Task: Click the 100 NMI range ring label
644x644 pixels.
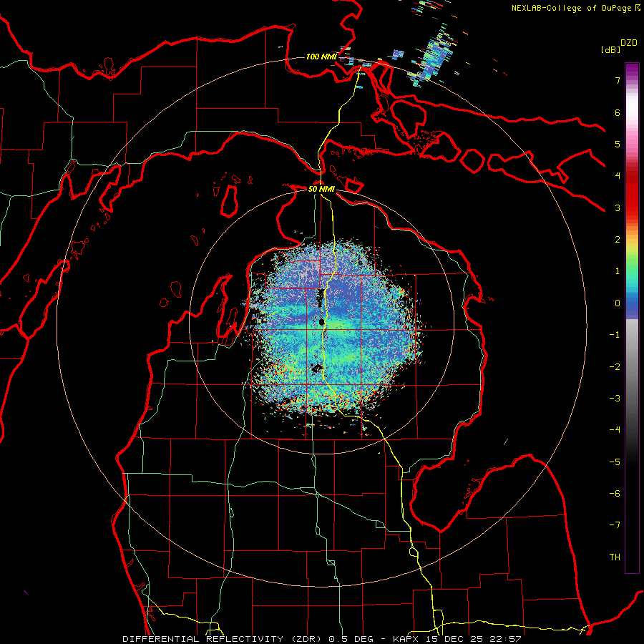Action: click(x=321, y=57)
